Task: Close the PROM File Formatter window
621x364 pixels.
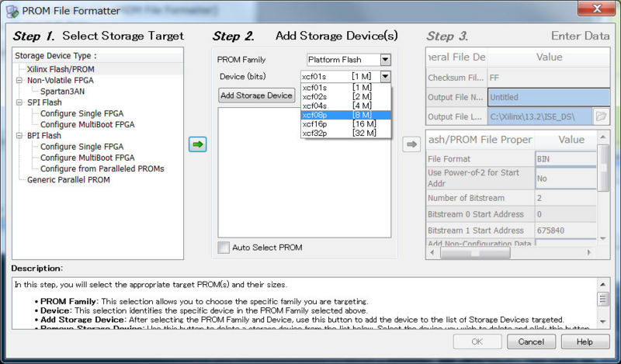Action: (596, 9)
